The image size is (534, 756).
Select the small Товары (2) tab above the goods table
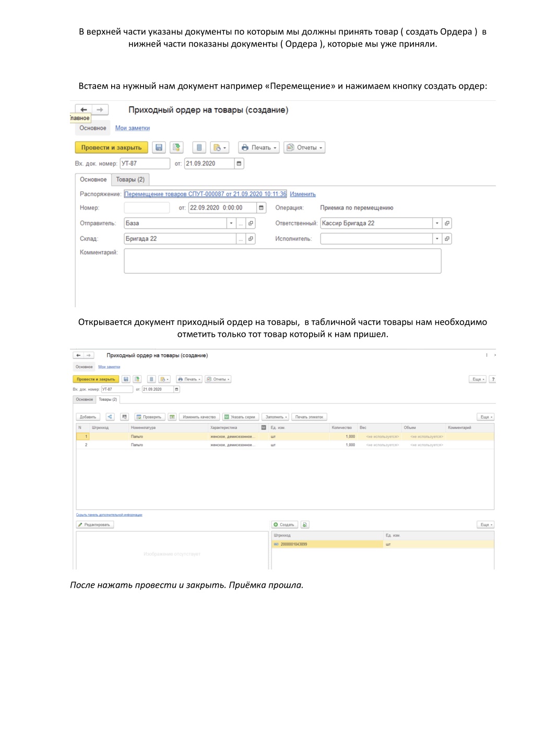coord(108,400)
